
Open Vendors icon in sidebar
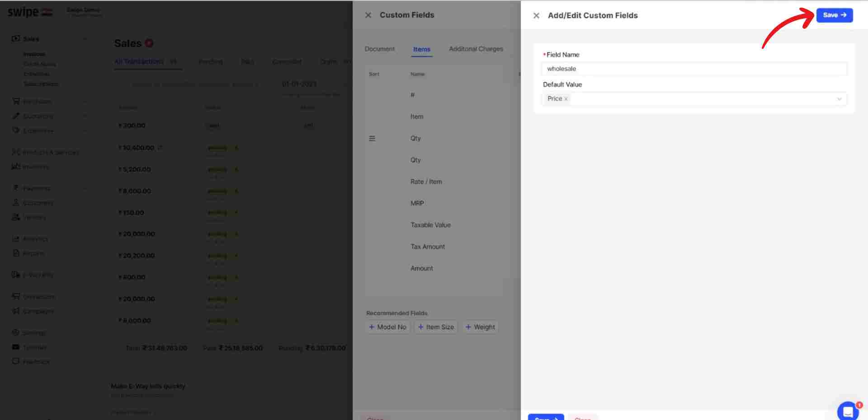click(16, 217)
